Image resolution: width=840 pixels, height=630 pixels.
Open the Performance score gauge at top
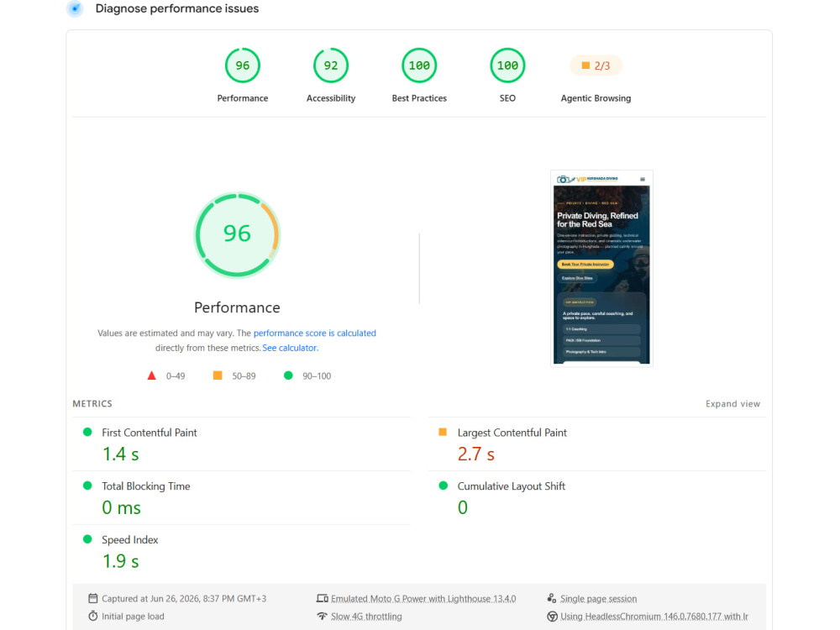[x=242, y=66]
